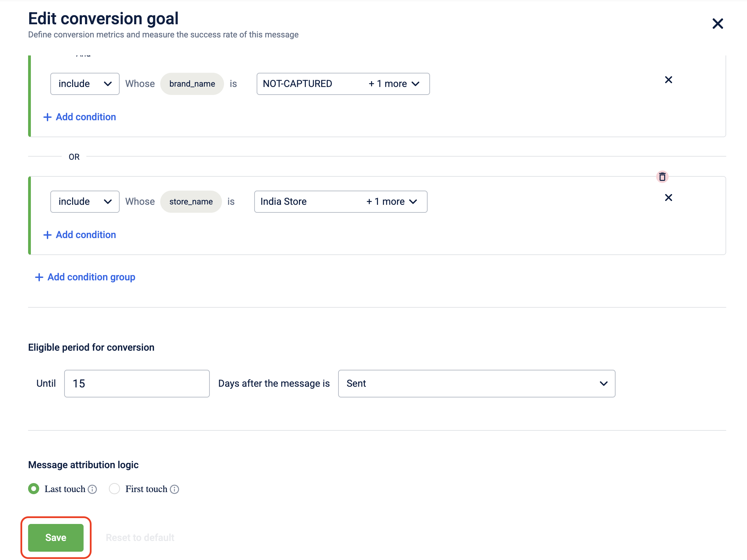Delete the store_name condition group via trash icon

point(662,177)
